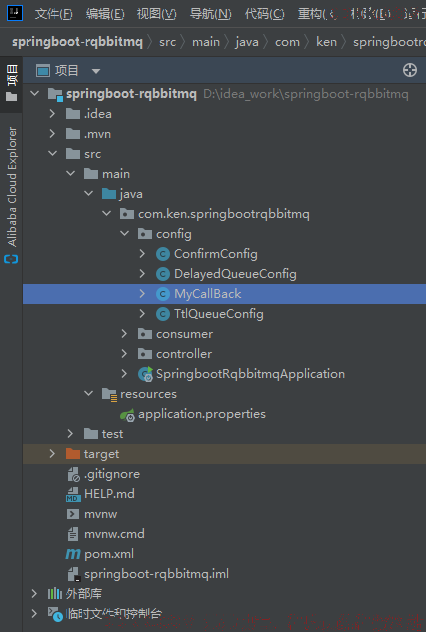Expand the consumer package

click(x=124, y=333)
